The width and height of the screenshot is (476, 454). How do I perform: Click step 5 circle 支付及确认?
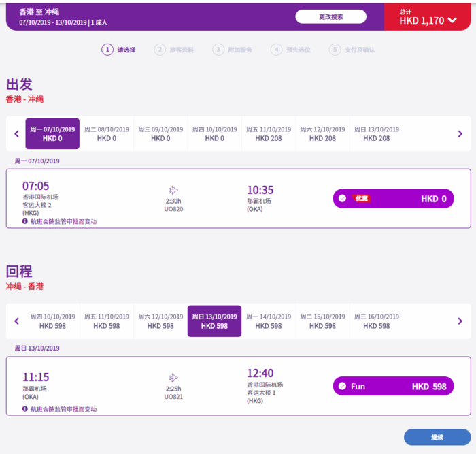click(335, 50)
